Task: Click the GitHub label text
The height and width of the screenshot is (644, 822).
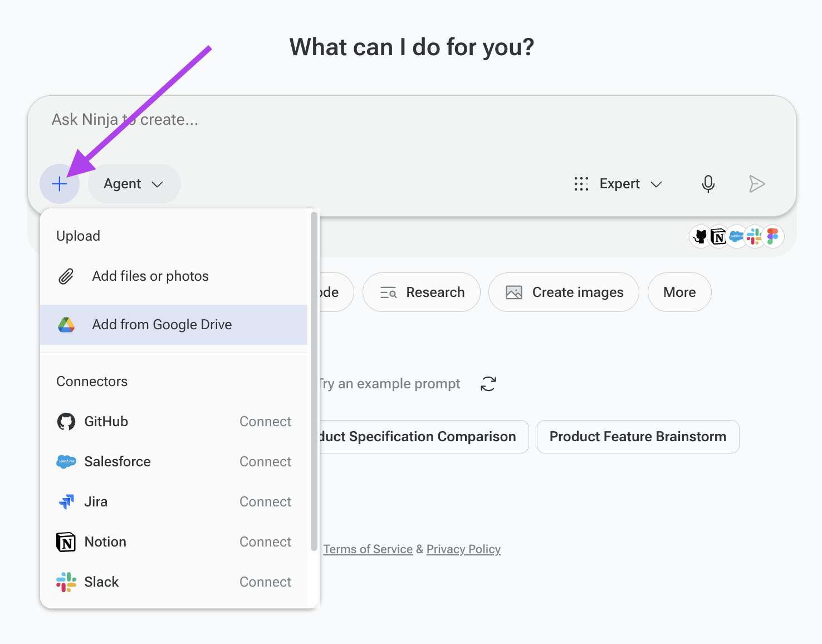Action: pos(106,422)
